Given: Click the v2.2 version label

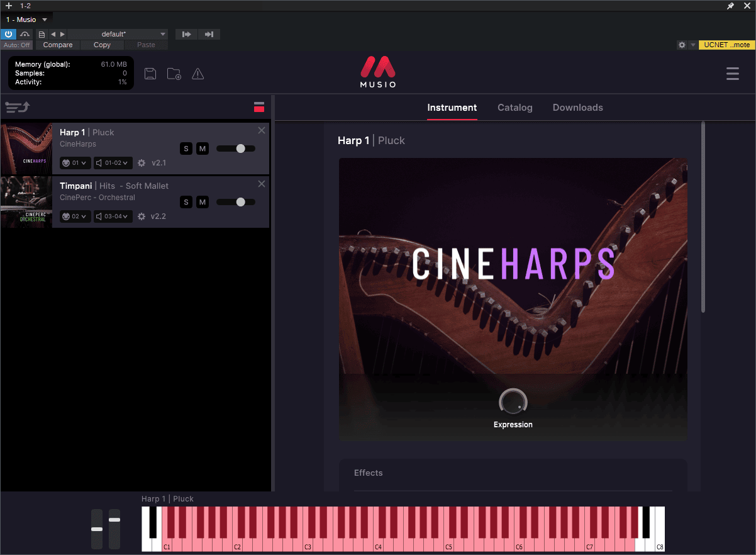Looking at the screenshot, I should pos(159,216).
